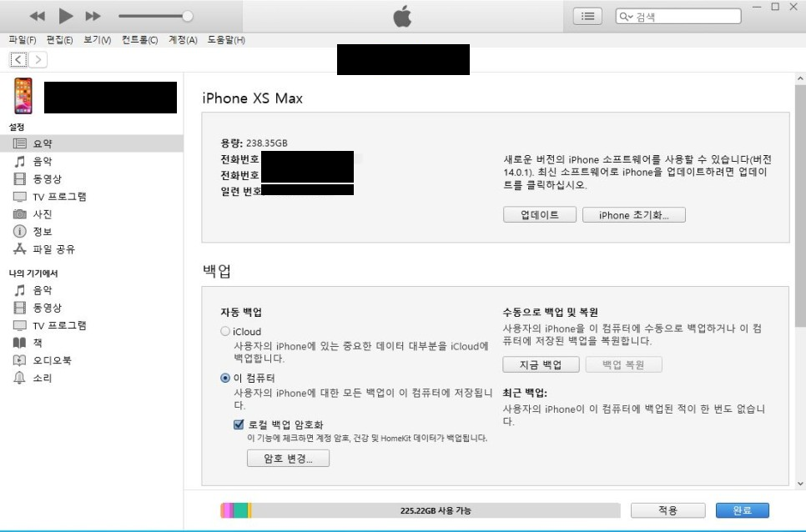Go forward with the right arrow button

tap(38, 59)
